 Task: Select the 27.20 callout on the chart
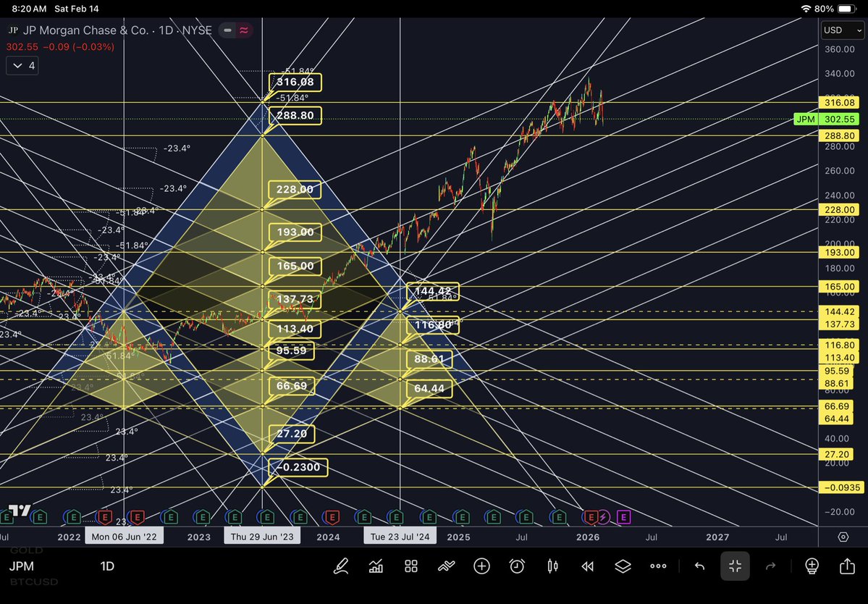tap(291, 434)
